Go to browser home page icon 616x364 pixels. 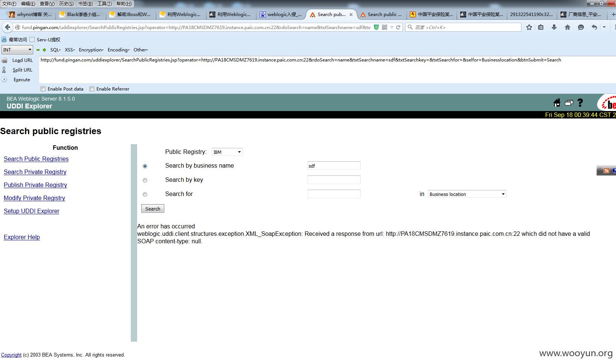[568, 27]
